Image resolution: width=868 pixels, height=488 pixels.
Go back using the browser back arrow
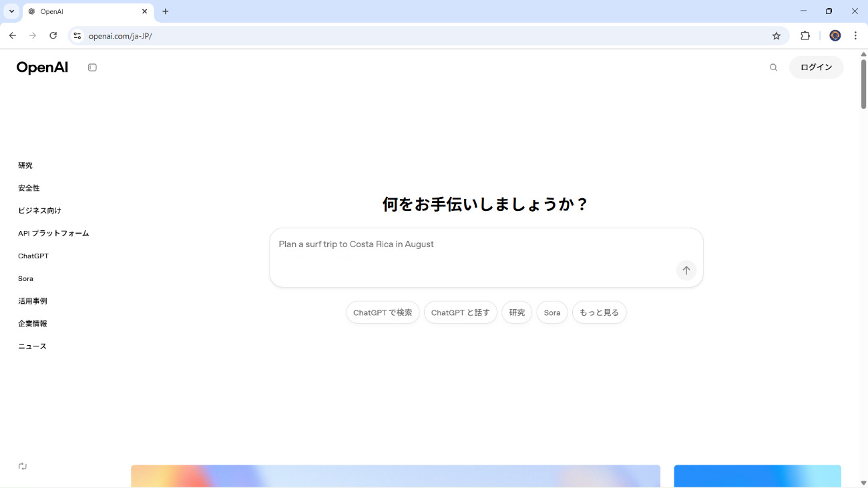point(12,36)
